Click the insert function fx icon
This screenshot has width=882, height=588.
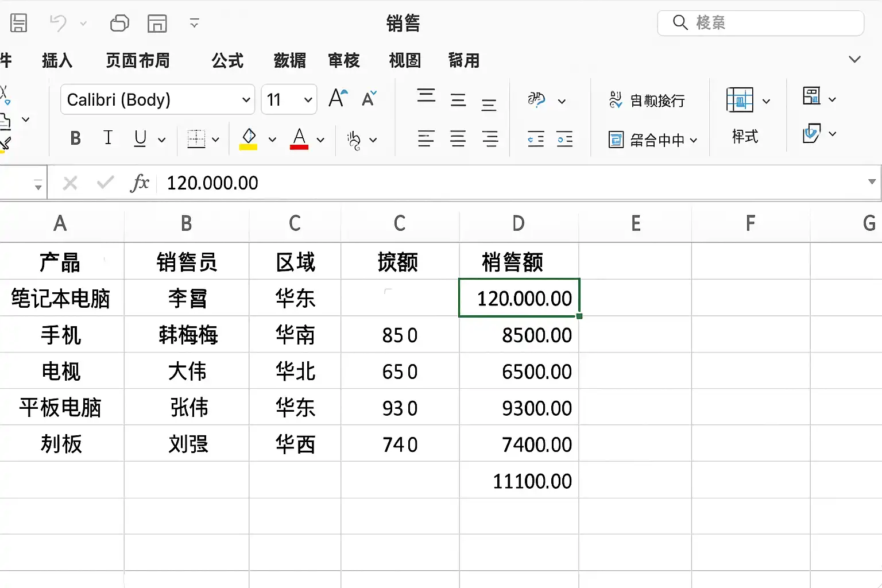[139, 183]
